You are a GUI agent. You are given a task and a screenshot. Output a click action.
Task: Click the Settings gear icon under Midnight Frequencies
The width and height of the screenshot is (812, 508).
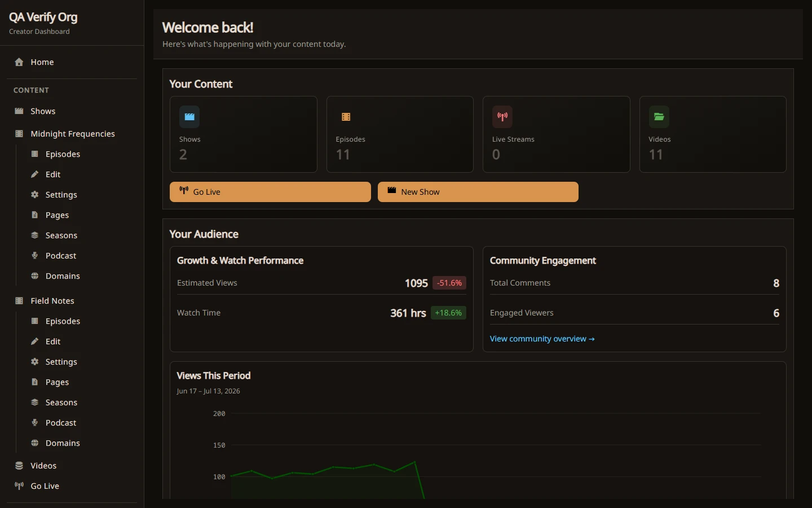point(35,195)
